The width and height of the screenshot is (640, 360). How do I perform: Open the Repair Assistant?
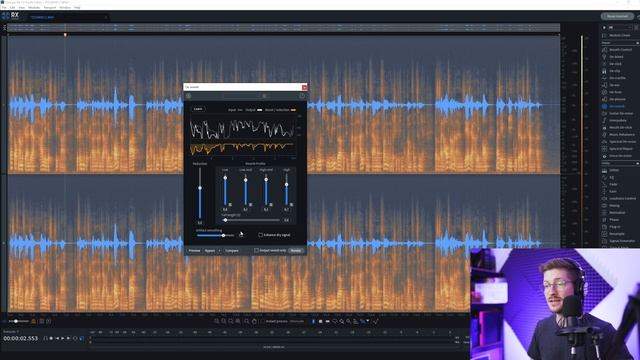(x=617, y=16)
